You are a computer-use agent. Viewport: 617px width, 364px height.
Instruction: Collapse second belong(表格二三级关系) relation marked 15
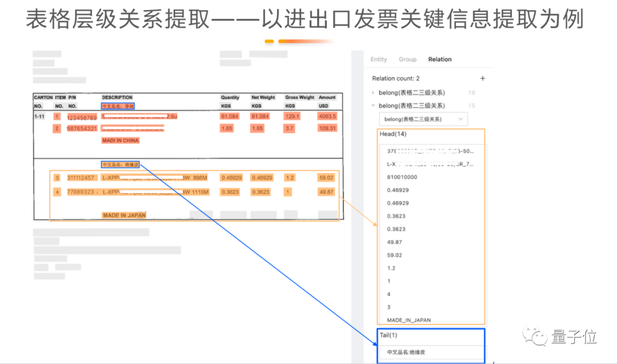(373, 106)
